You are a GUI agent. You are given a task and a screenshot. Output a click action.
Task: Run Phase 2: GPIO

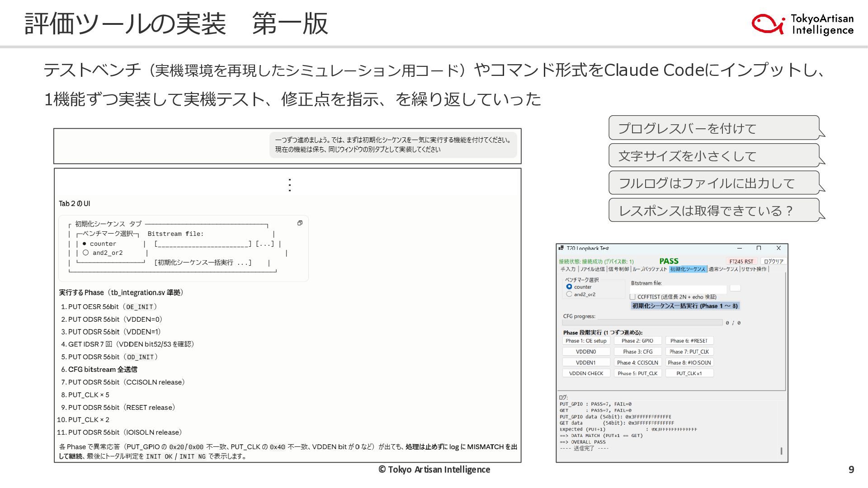click(x=638, y=341)
